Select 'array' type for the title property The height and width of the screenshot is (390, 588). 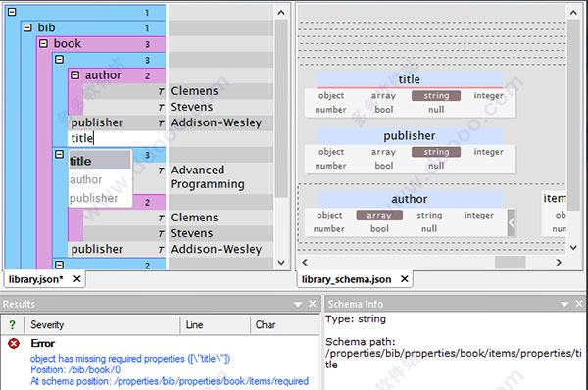pos(383,96)
